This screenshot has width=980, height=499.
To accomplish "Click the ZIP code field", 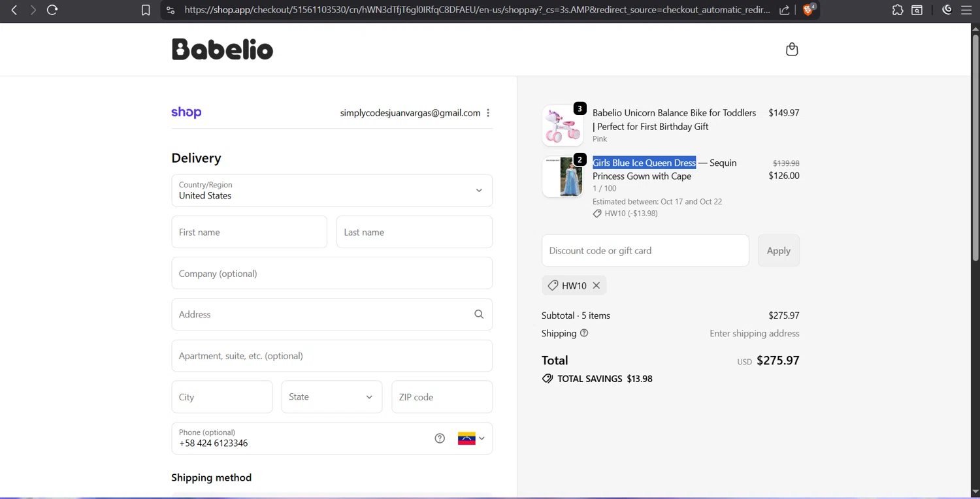I will 442,397.
